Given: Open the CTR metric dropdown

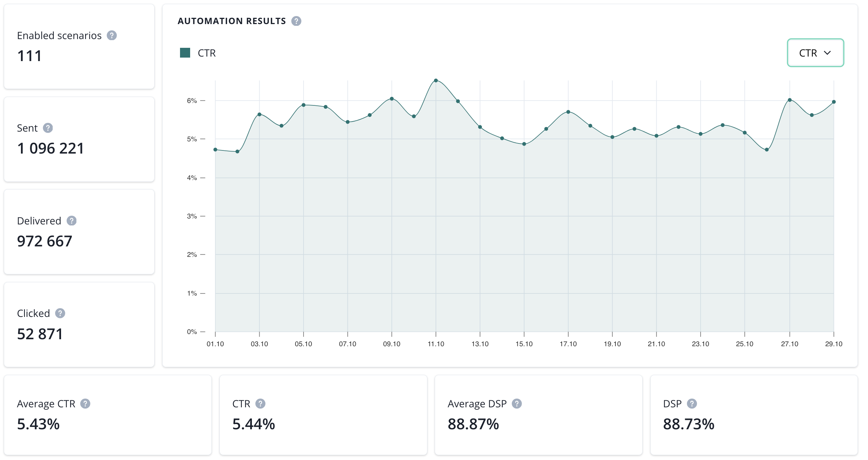Looking at the screenshot, I should pos(815,53).
